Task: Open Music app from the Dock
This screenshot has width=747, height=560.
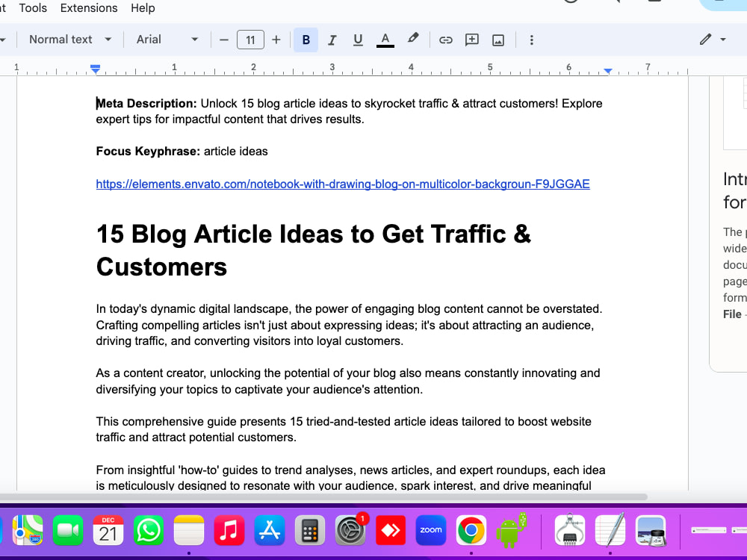Action: pyautogui.click(x=229, y=530)
